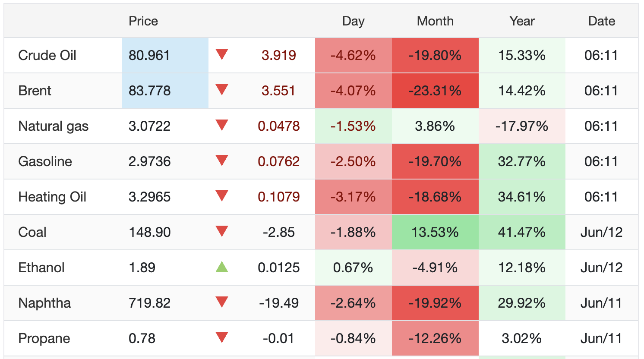The image size is (644, 359).
Task: Click the Propane down arrow icon
Action: [222, 337]
